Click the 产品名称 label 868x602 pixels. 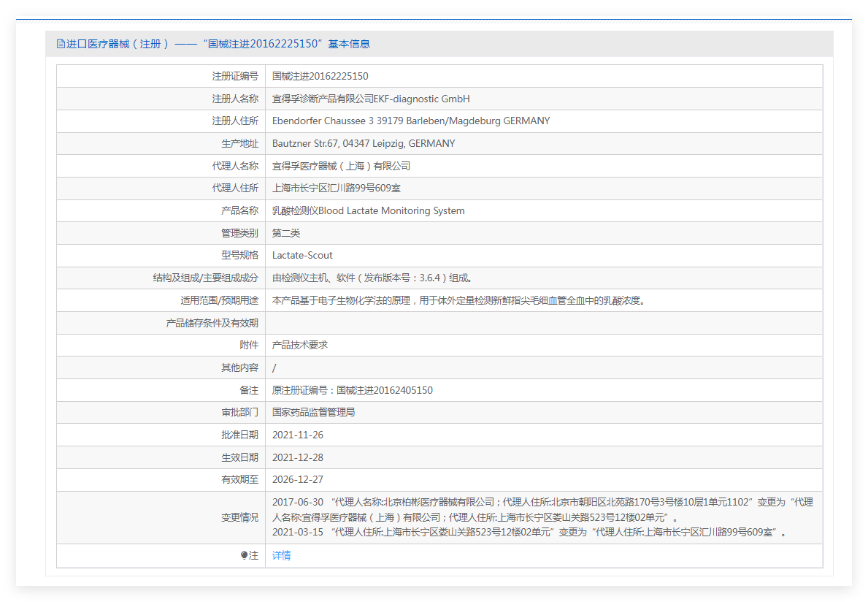coord(239,211)
